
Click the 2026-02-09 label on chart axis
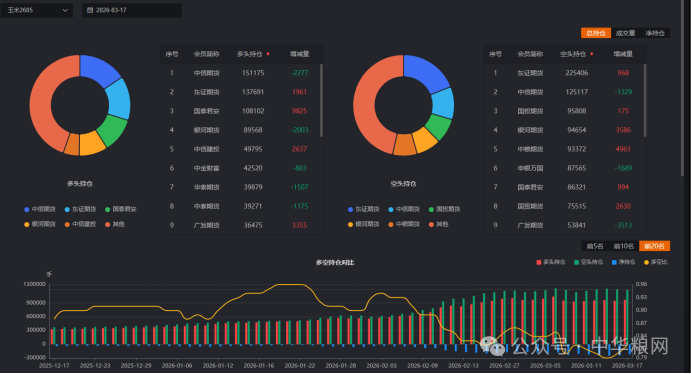[x=423, y=366]
